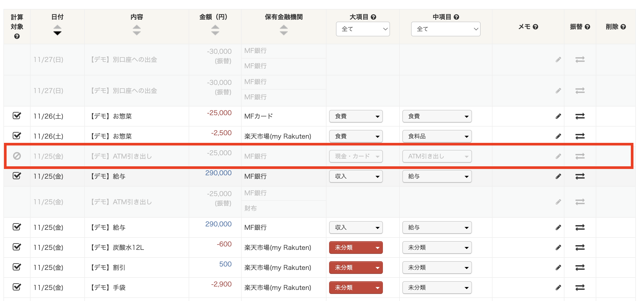This screenshot has height=301, width=644.
Task: Edit memo pencil for ATM引き出し 財布 transfer row
Action: 558,202
